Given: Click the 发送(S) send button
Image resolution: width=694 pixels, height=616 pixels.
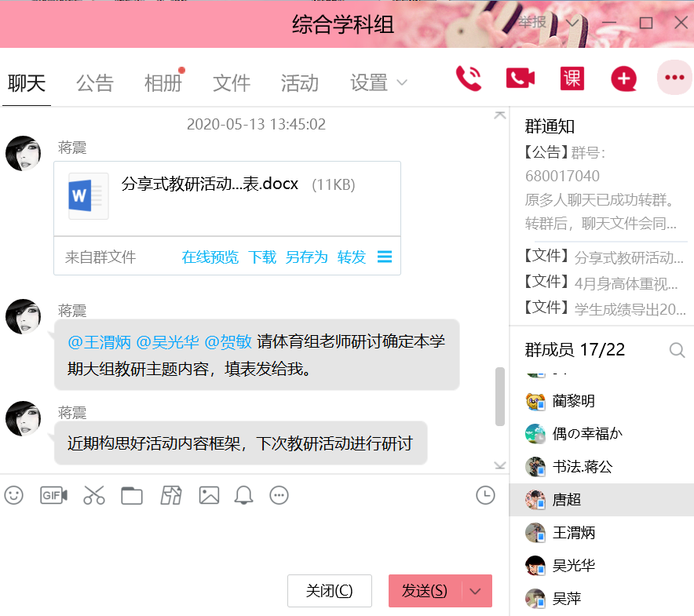Looking at the screenshot, I should (x=425, y=591).
